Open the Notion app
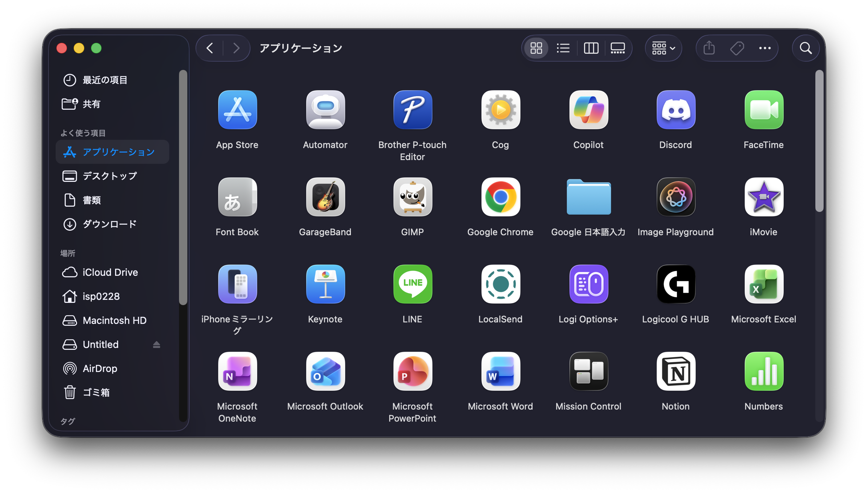The image size is (868, 493). 675,371
